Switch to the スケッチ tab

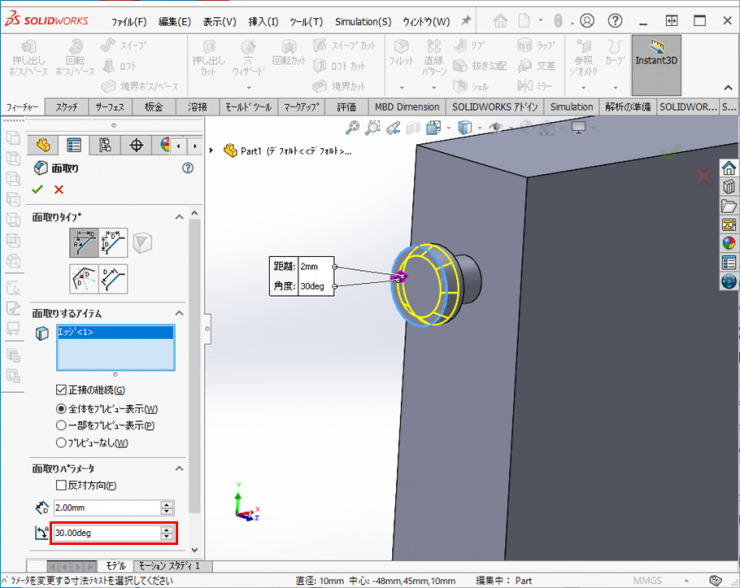click(x=67, y=107)
